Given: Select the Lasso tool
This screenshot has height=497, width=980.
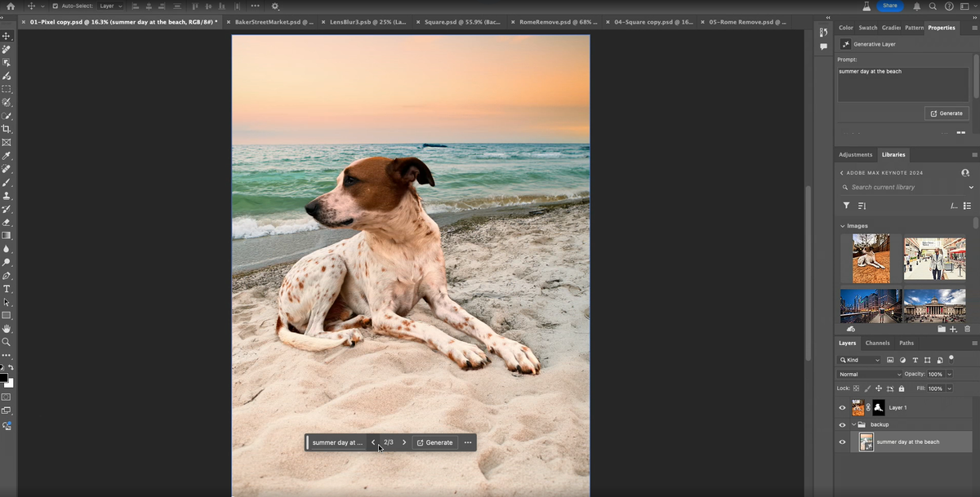Looking at the screenshot, I should 6,104.
